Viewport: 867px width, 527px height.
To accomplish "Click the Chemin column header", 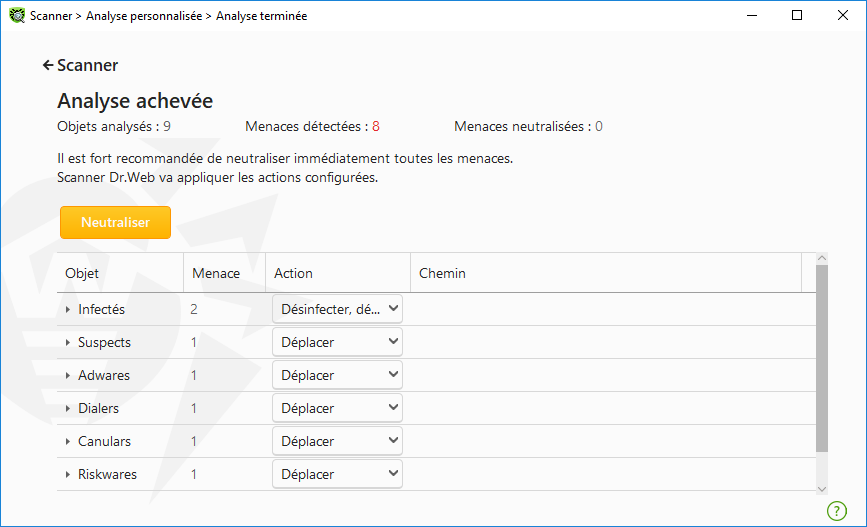I will click(606, 273).
